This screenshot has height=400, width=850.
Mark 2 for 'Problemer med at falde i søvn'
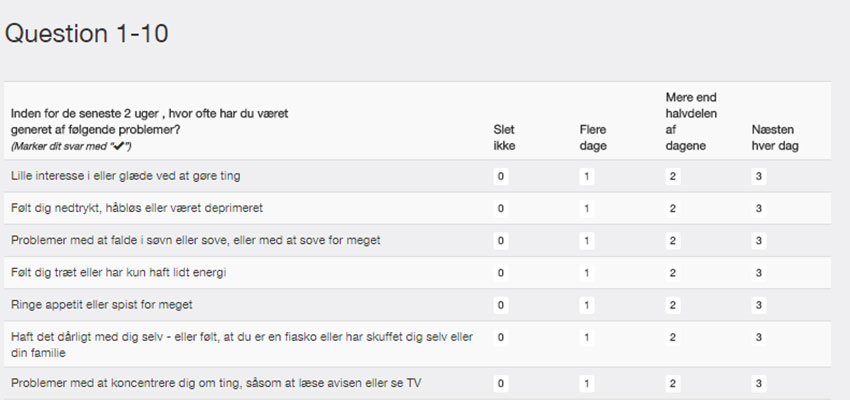click(x=673, y=241)
